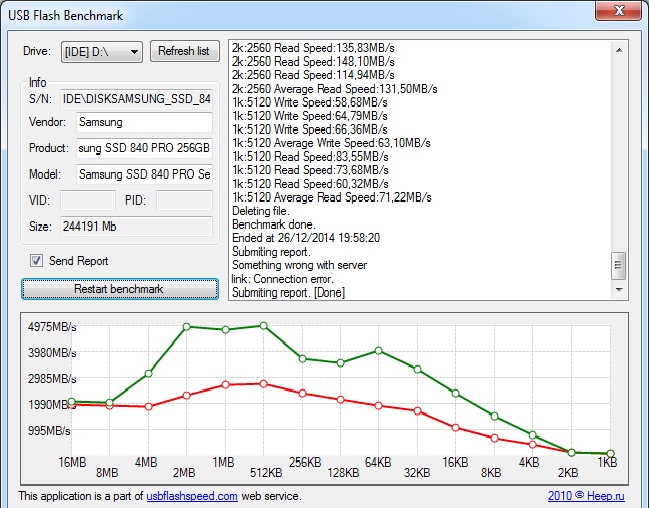Click the Vendor field showing Samsung

[x=144, y=122]
